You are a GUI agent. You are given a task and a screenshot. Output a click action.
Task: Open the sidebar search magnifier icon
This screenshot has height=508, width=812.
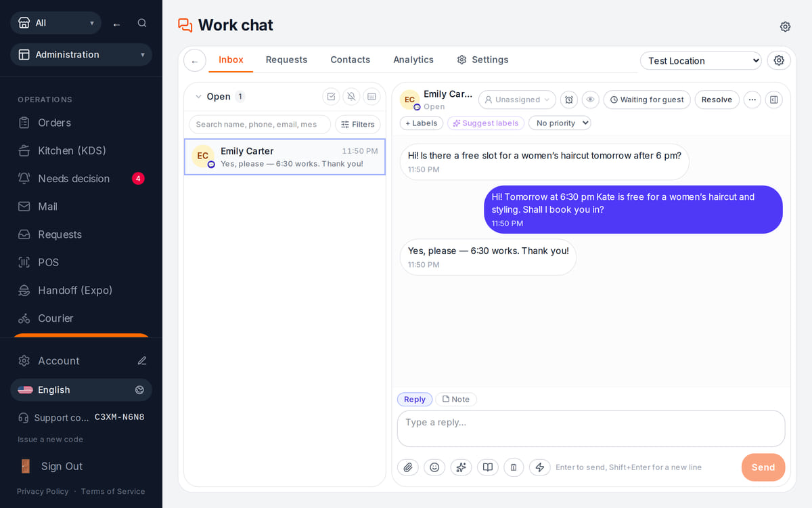(142, 23)
